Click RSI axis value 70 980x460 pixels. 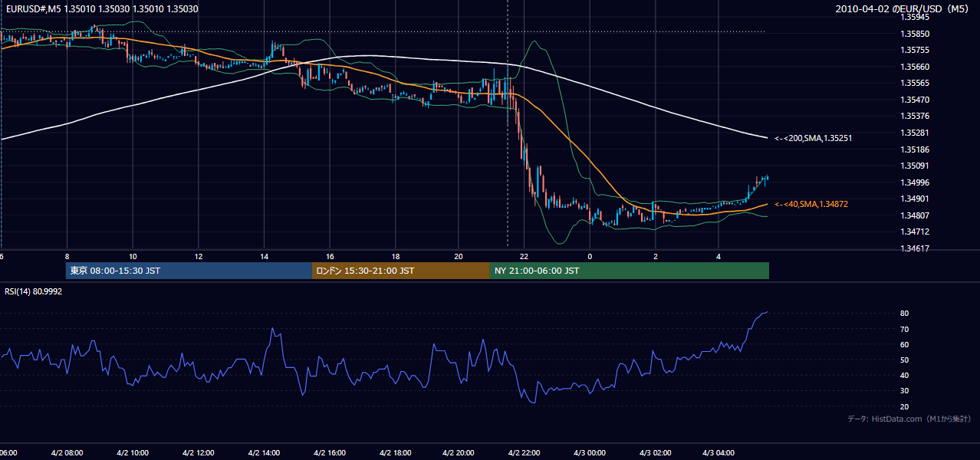(905, 329)
